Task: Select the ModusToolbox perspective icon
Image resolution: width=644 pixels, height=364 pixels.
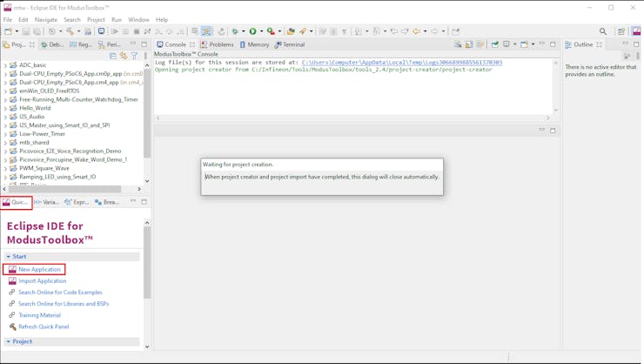Action: pyautogui.click(x=636, y=31)
